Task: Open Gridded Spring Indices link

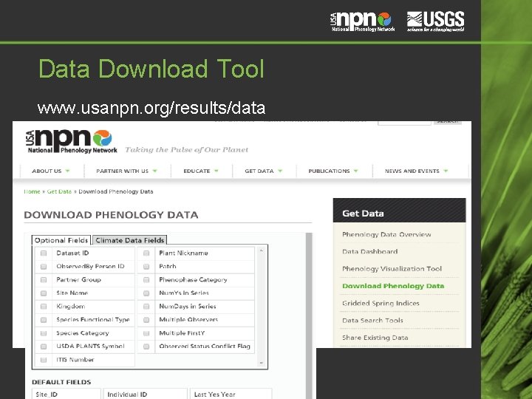Action: [x=381, y=304]
